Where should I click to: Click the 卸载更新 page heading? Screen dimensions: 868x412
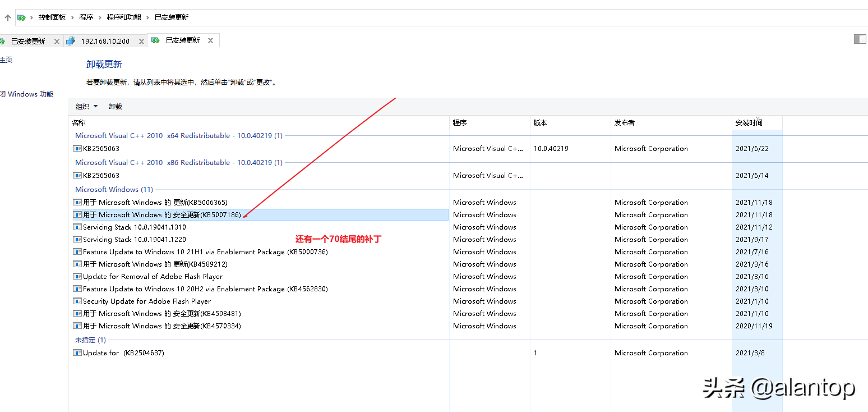[x=104, y=65]
